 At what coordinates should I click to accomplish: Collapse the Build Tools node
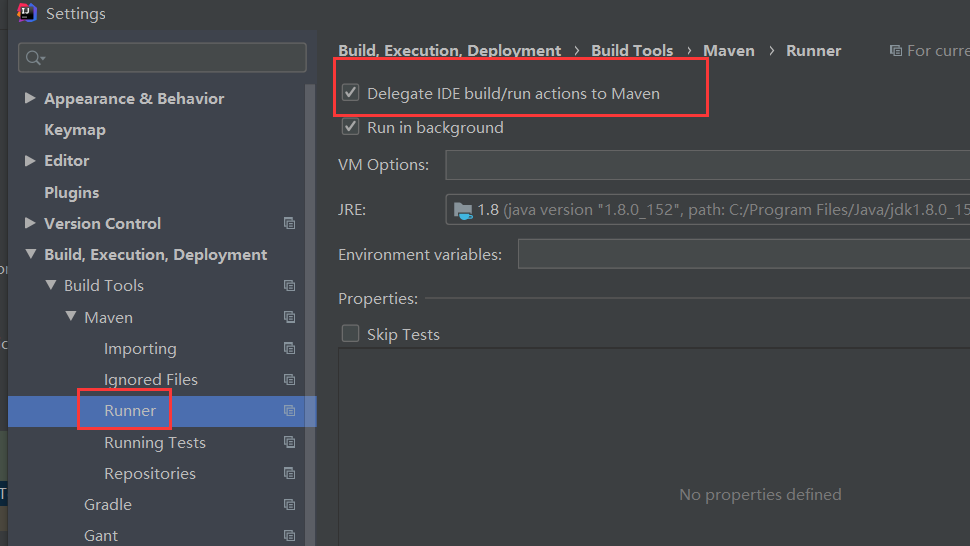tap(51, 285)
